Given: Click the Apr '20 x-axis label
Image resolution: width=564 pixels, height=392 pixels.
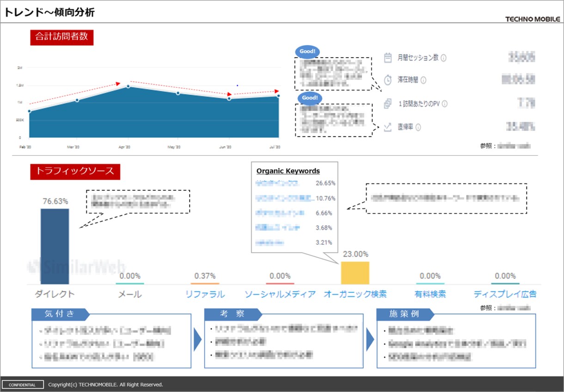Looking at the screenshot, I should [x=124, y=147].
